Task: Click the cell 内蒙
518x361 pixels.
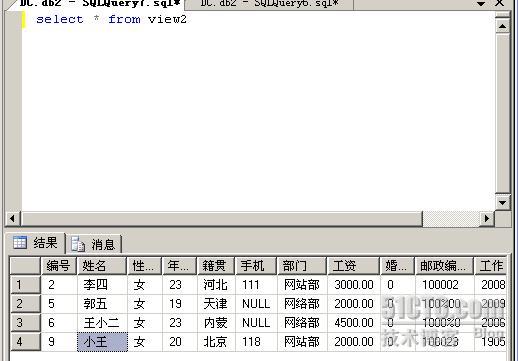Action: pyautogui.click(x=216, y=323)
